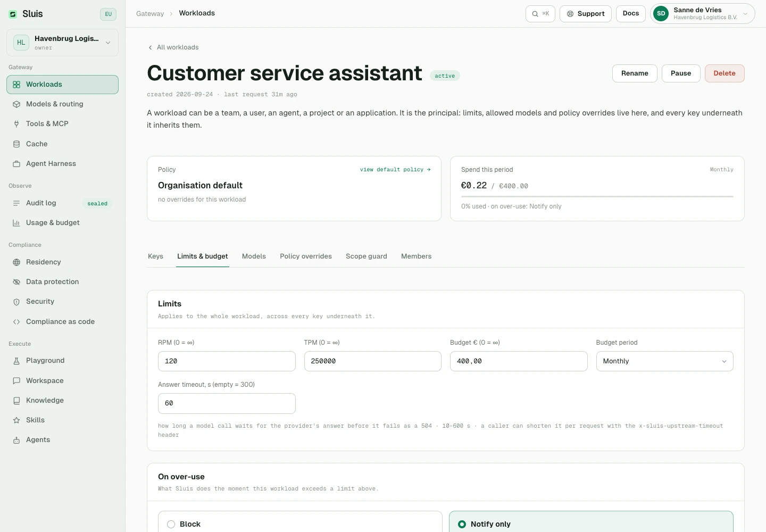Open the Workloads grid icon
Screen dimensions: 766x532
coord(16,85)
